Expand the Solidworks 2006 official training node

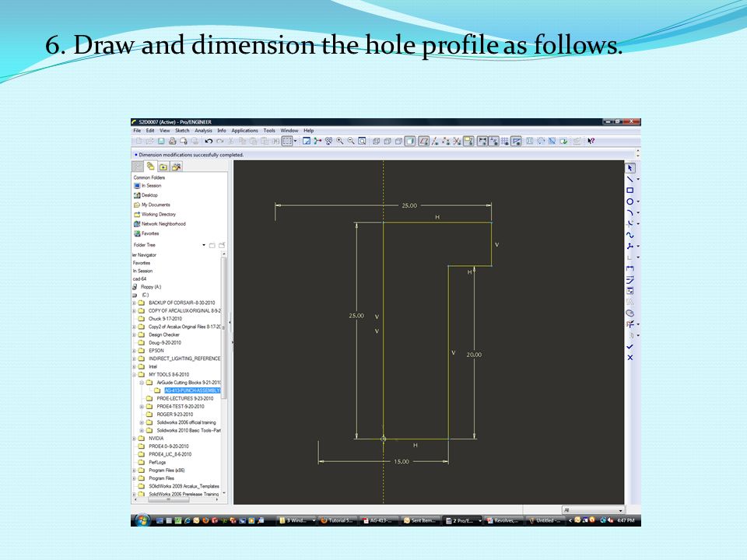tap(142, 422)
